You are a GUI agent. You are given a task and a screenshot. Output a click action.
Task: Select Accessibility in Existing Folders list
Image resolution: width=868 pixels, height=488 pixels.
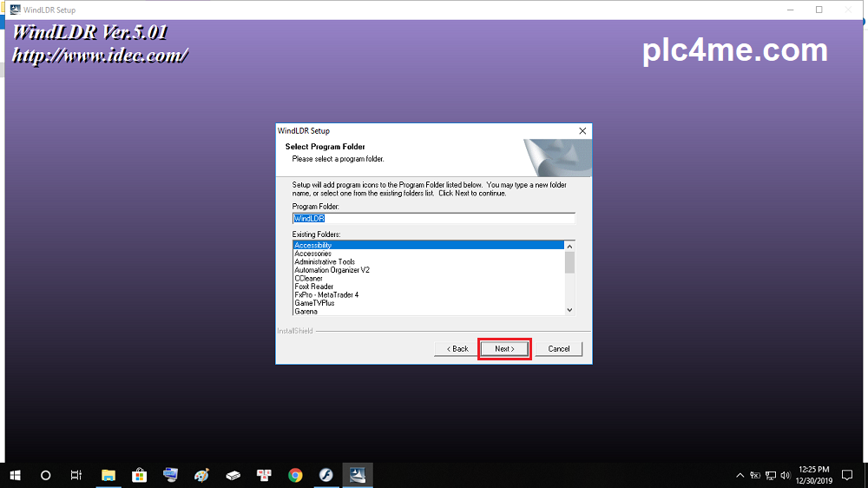pyautogui.click(x=429, y=245)
